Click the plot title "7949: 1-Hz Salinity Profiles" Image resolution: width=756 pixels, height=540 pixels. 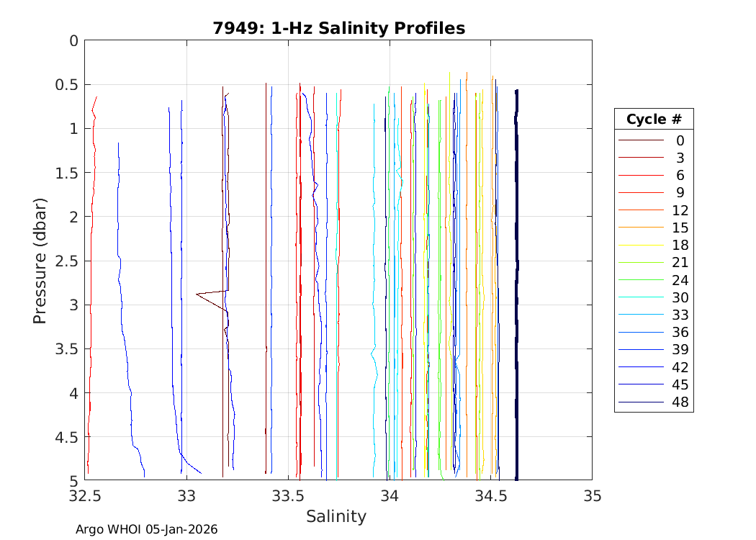(x=338, y=28)
